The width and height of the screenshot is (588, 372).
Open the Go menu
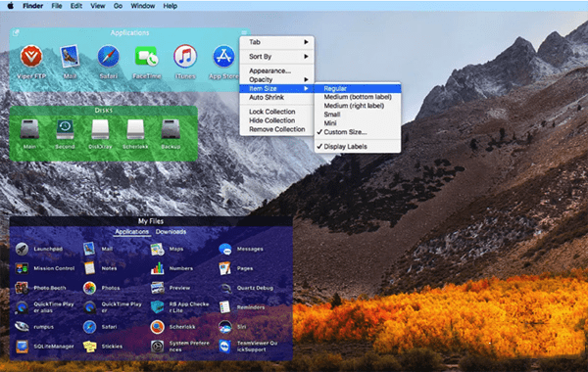click(x=118, y=6)
